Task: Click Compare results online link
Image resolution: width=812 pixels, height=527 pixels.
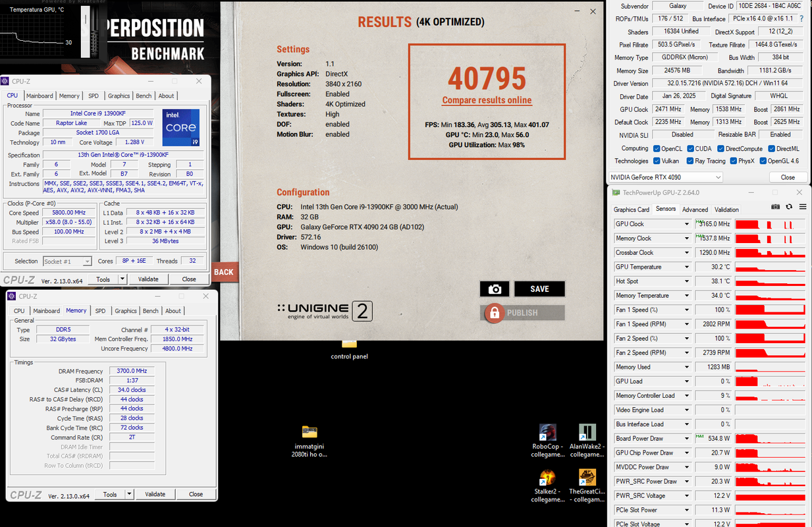Action: 487,101
